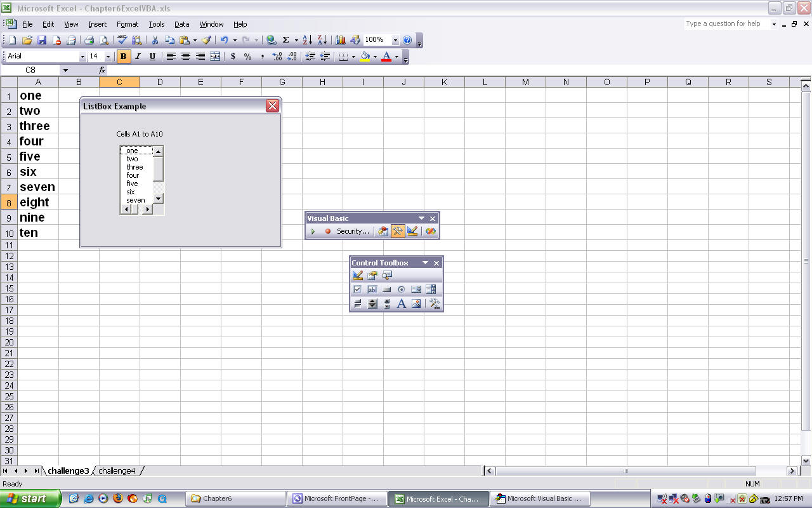Apply currency style with the dollar icon

(233, 57)
